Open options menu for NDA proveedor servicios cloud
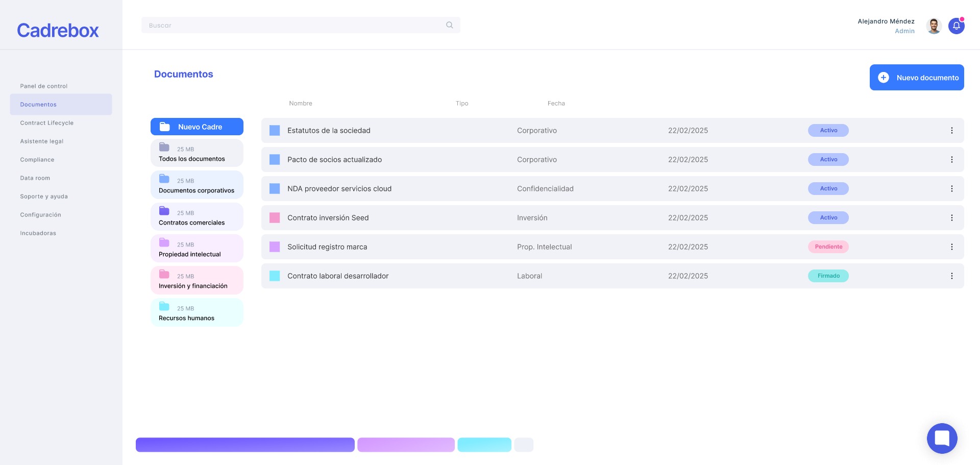 (951, 189)
